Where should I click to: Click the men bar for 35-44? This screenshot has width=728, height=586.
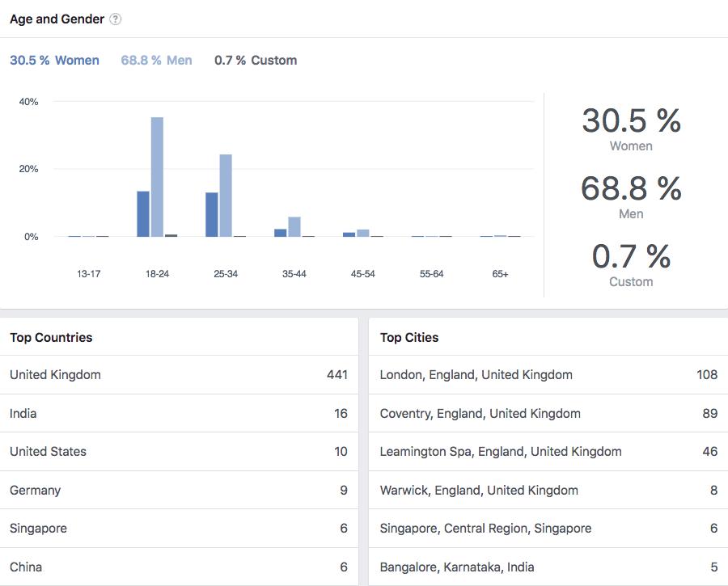[x=294, y=227]
